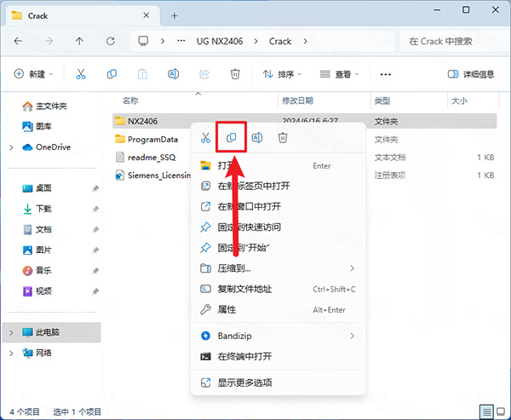The image size is (511, 420).
Task: Expand the 此电脑 tree node
Action: click(11, 332)
